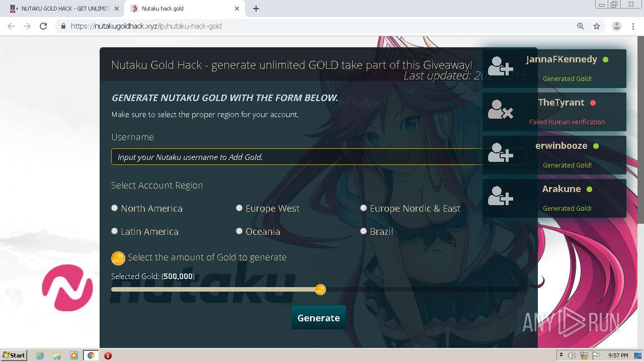Image resolution: width=644 pixels, height=362 pixels.
Task: Click the taskbar clock showing 9:57 PM
Action: pyautogui.click(x=618, y=355)
